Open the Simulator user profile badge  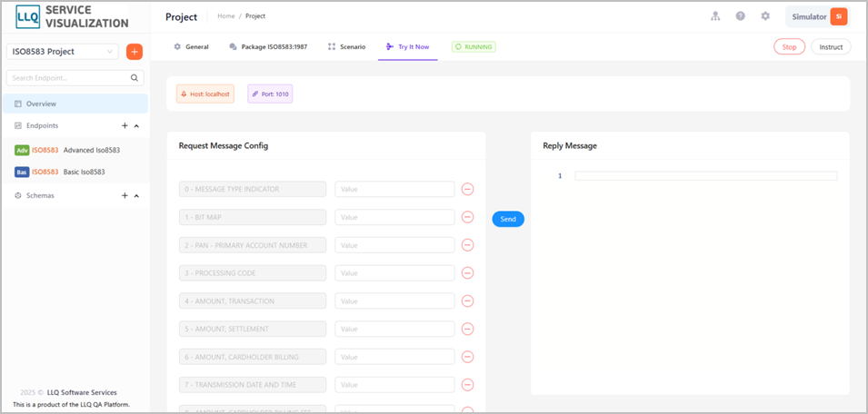point(818,16)
